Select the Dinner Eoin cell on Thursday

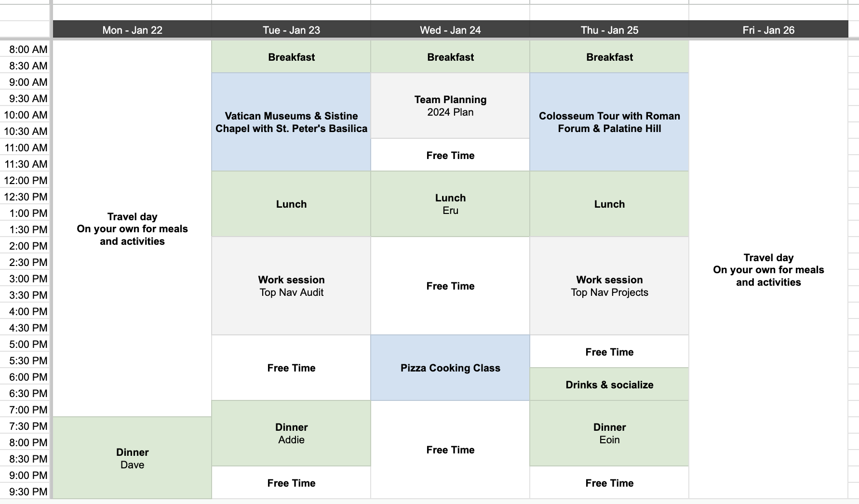(x=609, y=433)
